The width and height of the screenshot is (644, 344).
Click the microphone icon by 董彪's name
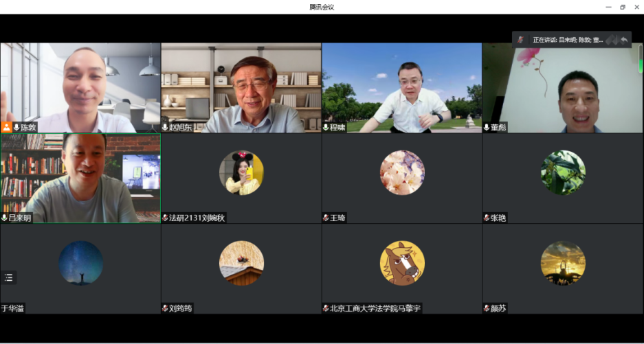[487, 128]
